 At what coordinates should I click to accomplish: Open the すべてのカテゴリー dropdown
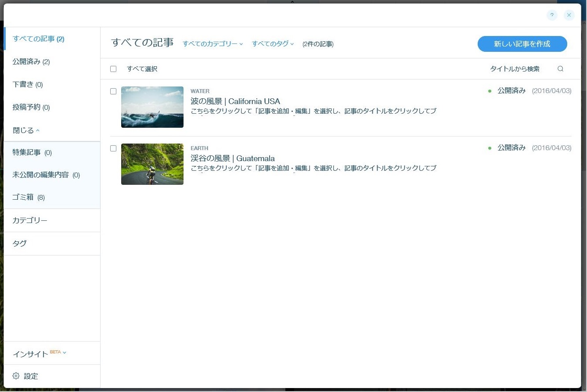pyautogui.click(x=212, y=44)
